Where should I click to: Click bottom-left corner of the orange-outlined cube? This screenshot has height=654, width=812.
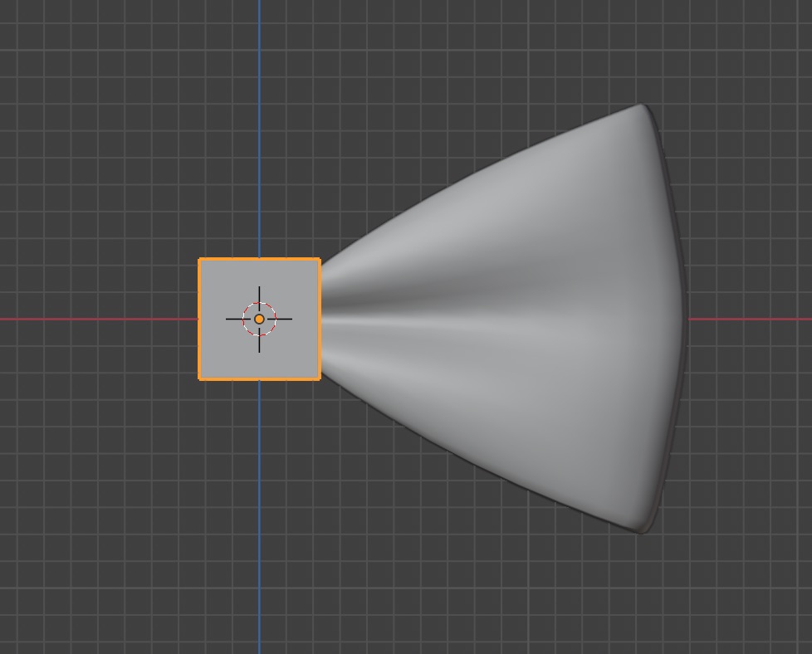(200, 378)
